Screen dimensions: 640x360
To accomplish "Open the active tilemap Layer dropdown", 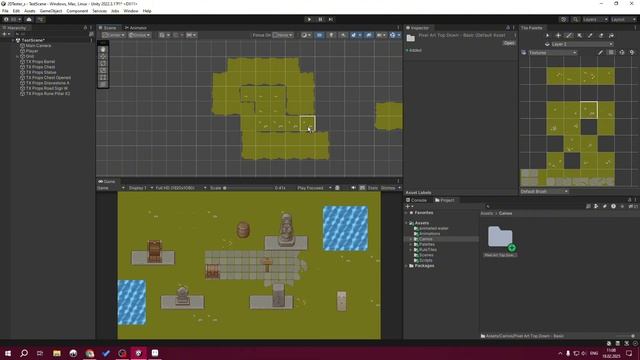I will [582, 44].
